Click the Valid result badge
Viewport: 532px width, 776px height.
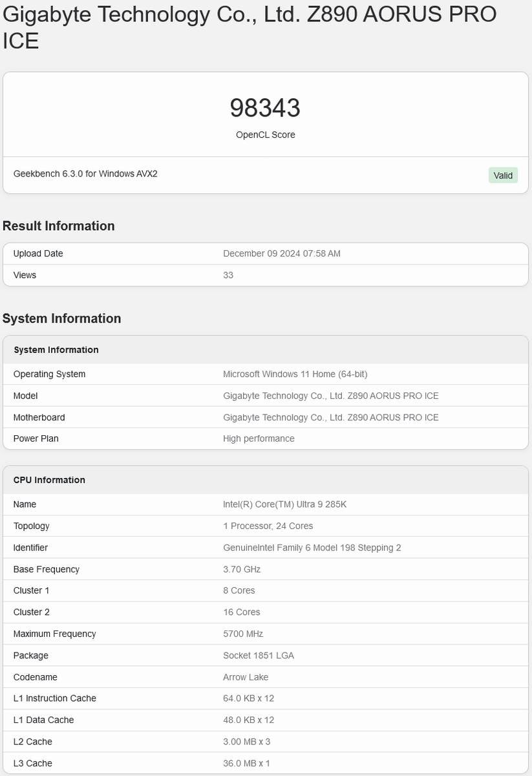[503, 175]
